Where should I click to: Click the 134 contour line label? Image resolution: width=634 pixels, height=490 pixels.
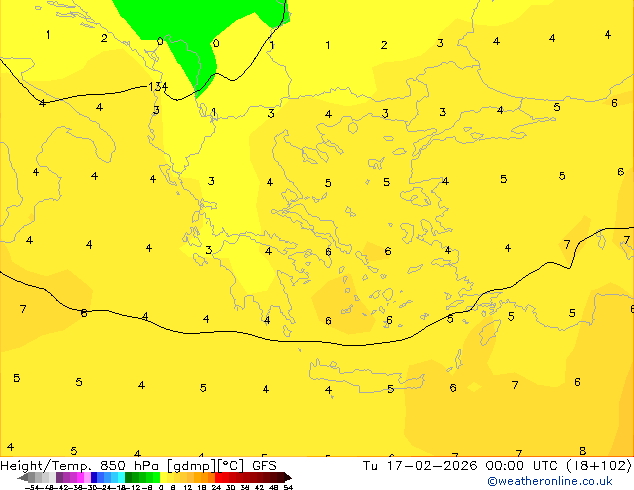click(158, 87)
